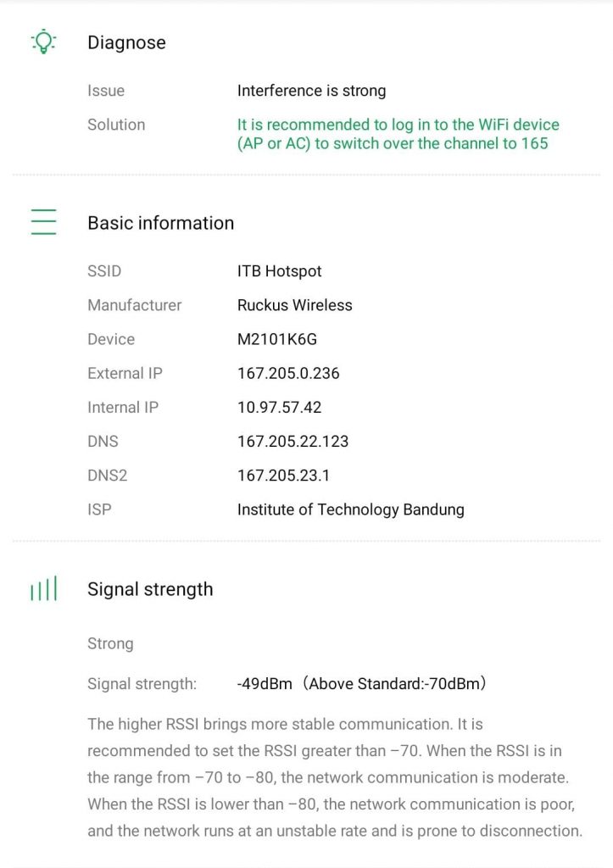
Task: Select the ISP Institute of Technology Bandung
Action: pos(350,509)
